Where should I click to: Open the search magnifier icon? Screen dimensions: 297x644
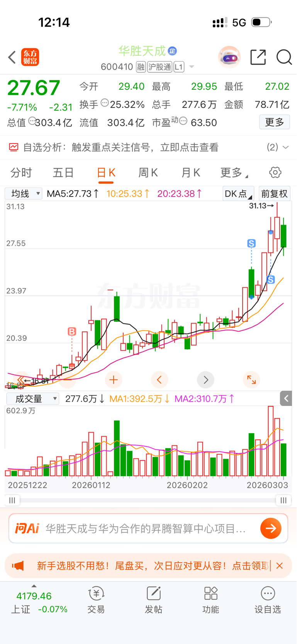pos(284,57)
